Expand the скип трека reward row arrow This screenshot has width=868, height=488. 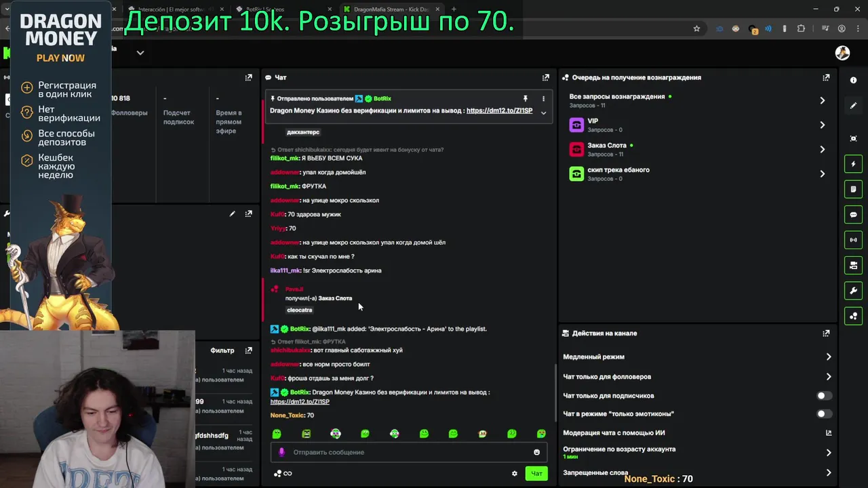(x=822, y=174)
